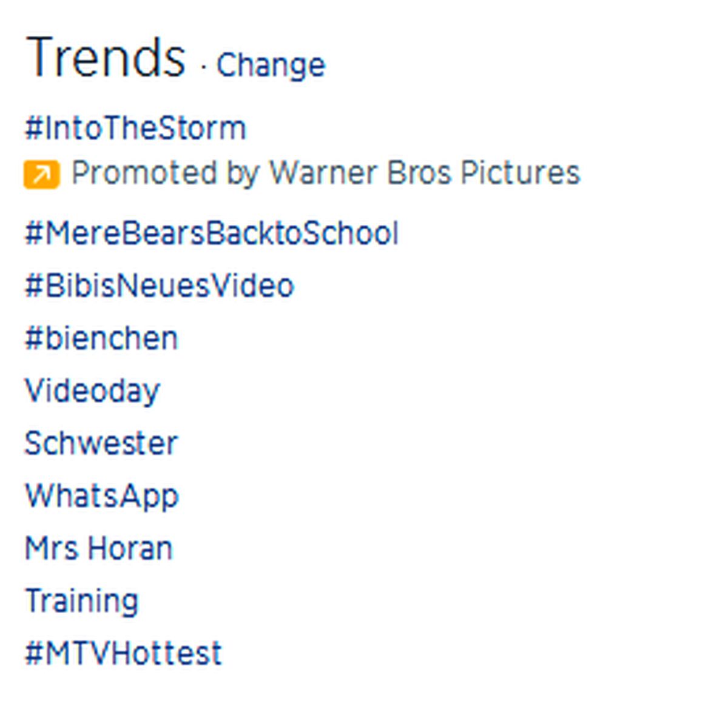
Task: Open the #IntoTheStorm promoted trend
Action: [x=135, y=129]
